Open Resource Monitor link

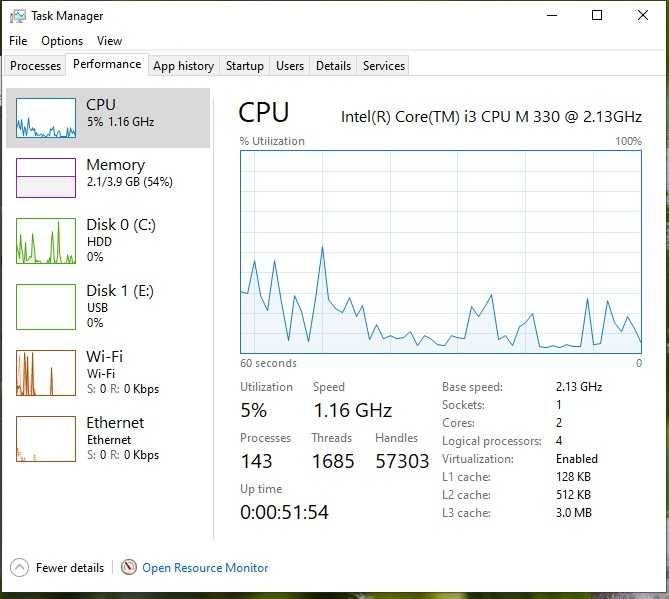pyautogui.click(x=205, y=568)
